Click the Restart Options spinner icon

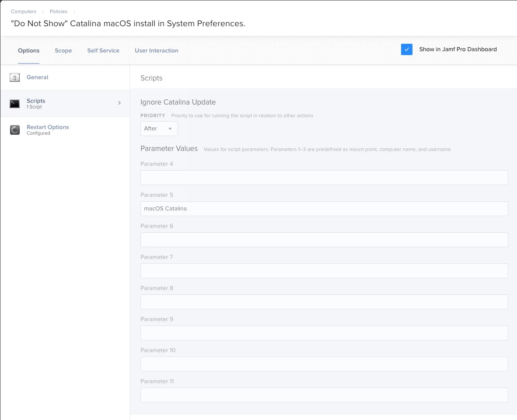click(x=14, y=130)
